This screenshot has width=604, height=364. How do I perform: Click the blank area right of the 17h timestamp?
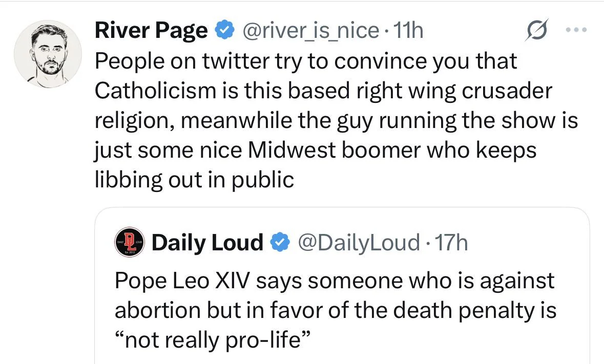pyautogui.click(x=528, y=243)
